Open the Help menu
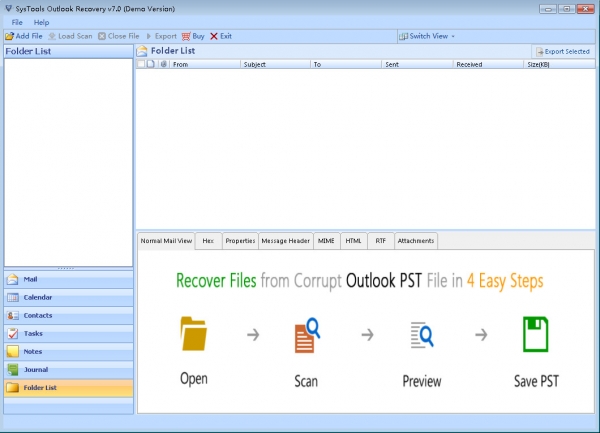The width and height of the screenshot is (600, 433). [x=41, y=23]
